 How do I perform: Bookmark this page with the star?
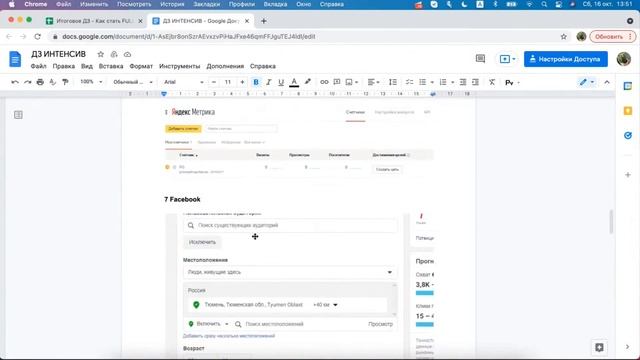point(564,37)
